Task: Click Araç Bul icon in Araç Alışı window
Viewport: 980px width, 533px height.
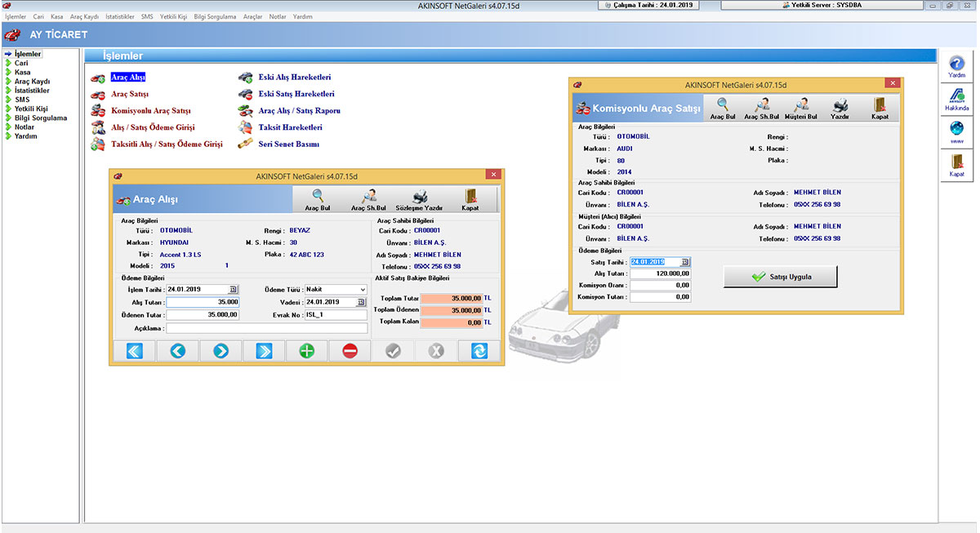Action: pos(318,198)
